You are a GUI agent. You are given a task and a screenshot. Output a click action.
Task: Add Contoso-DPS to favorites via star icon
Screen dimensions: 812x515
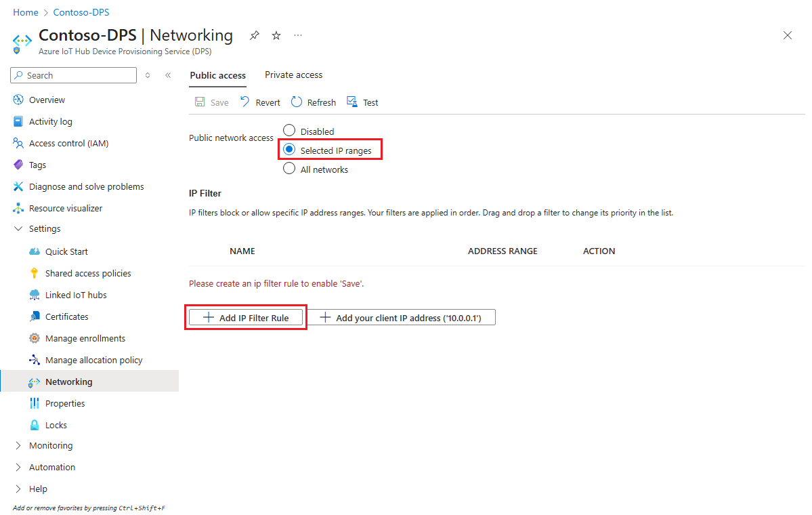[276, 35]
